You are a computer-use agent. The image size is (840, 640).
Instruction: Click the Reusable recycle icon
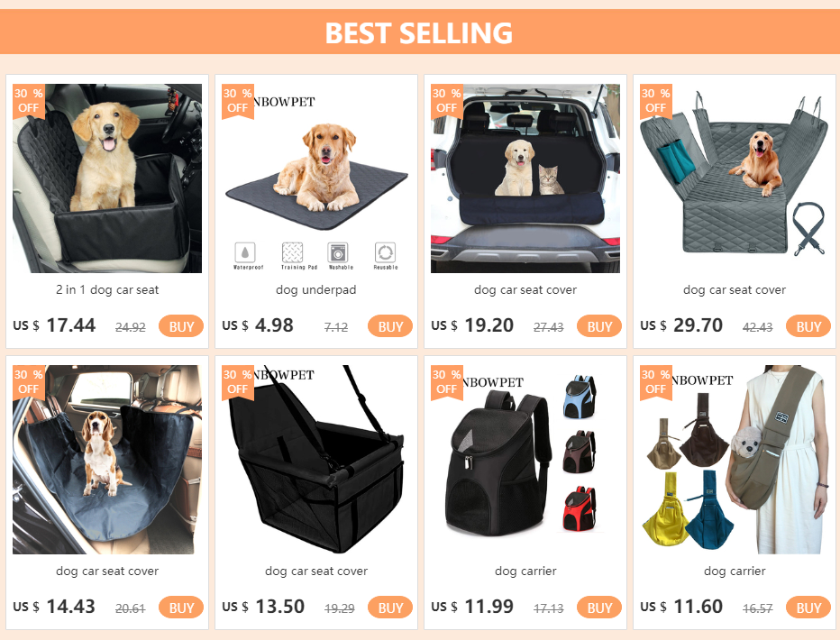pyautogui.click(x=385, y=252)
